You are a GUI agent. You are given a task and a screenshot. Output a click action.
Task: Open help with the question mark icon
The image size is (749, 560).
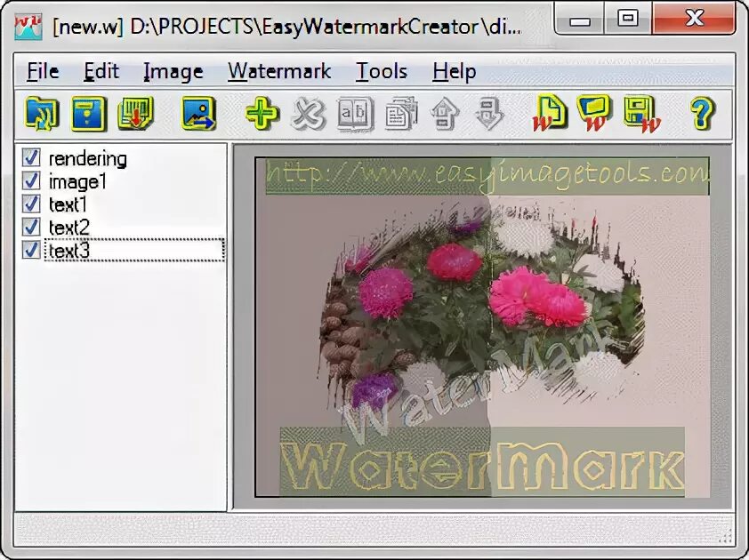coord(702,114)
